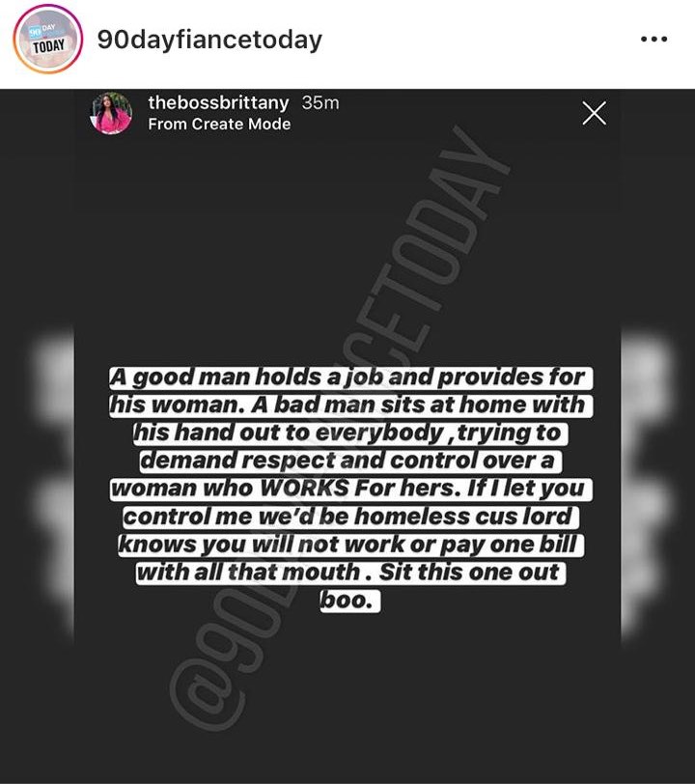Click the line control me we'd be homeless
Screen dimensions: 695x784
tap(351, 517)
